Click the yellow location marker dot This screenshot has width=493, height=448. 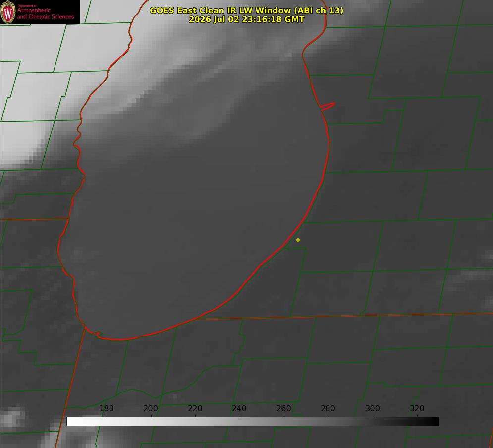tap(298, 240)
